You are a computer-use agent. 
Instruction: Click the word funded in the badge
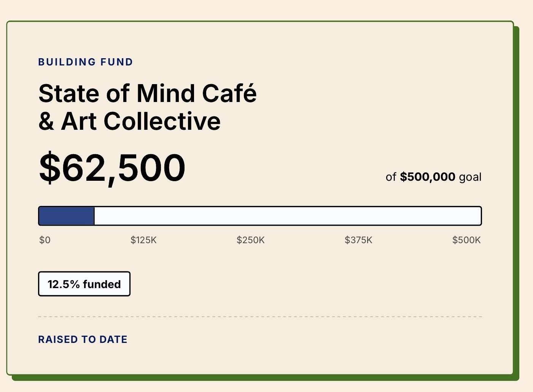tap(102, 284)
